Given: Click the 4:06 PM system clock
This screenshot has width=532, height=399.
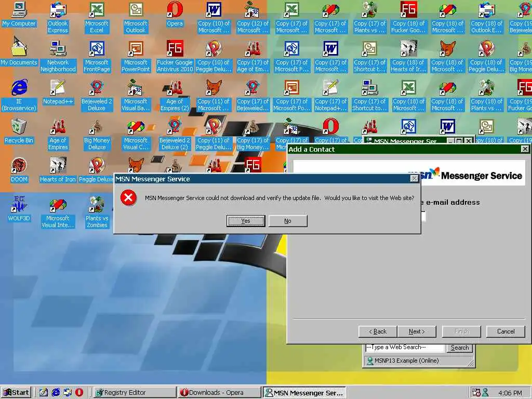Looking at the screenshot, I should coord(510,393).
